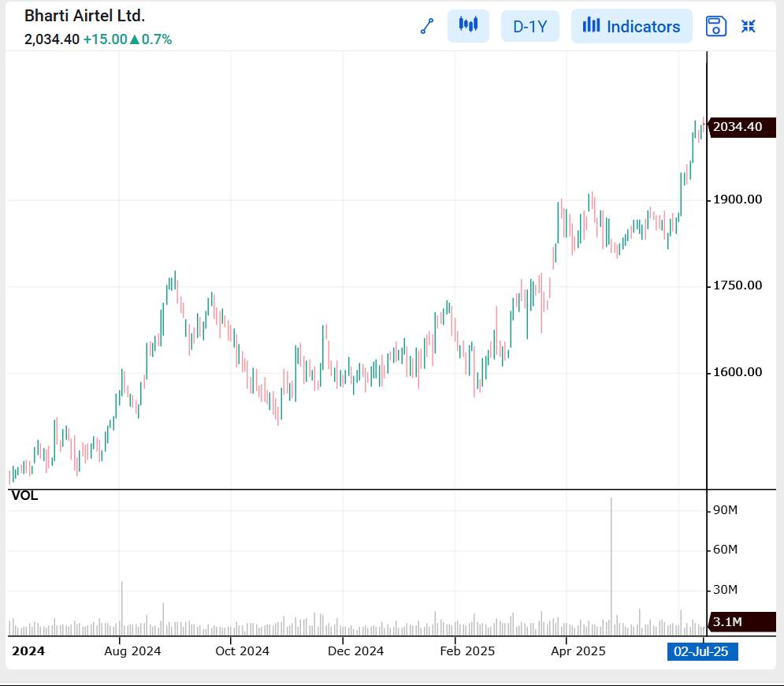784x686 pixels.
Task: Click the Dec 2024 time axis label
Action: pyautogui.click(x=355, y=651)
